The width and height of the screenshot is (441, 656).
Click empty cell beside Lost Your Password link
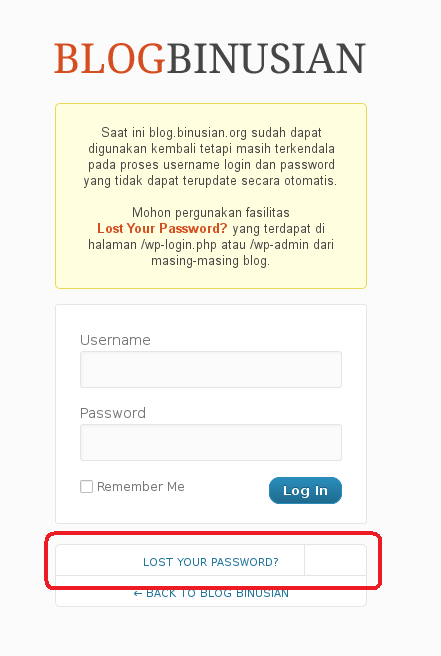[336, 560]
